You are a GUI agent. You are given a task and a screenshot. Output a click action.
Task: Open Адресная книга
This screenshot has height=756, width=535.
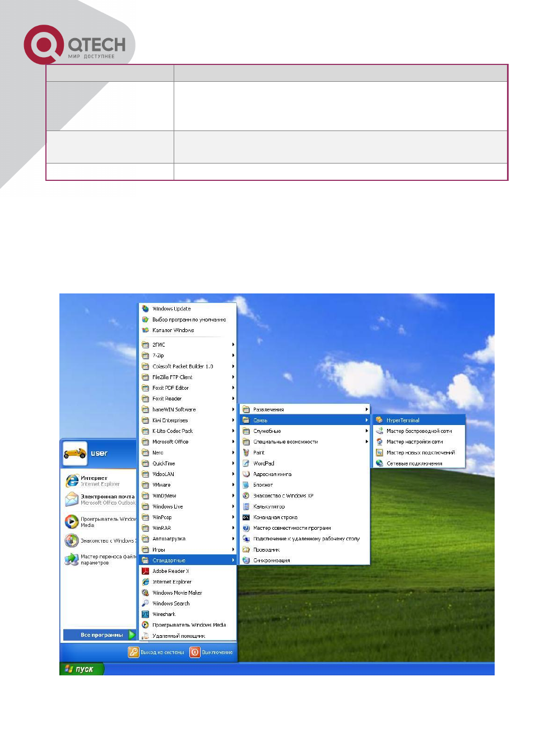tap(305, 474)
